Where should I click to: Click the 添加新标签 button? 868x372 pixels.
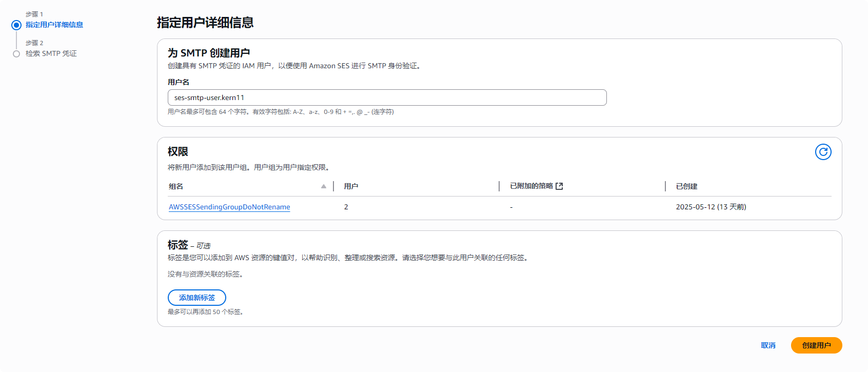[197, 298]
